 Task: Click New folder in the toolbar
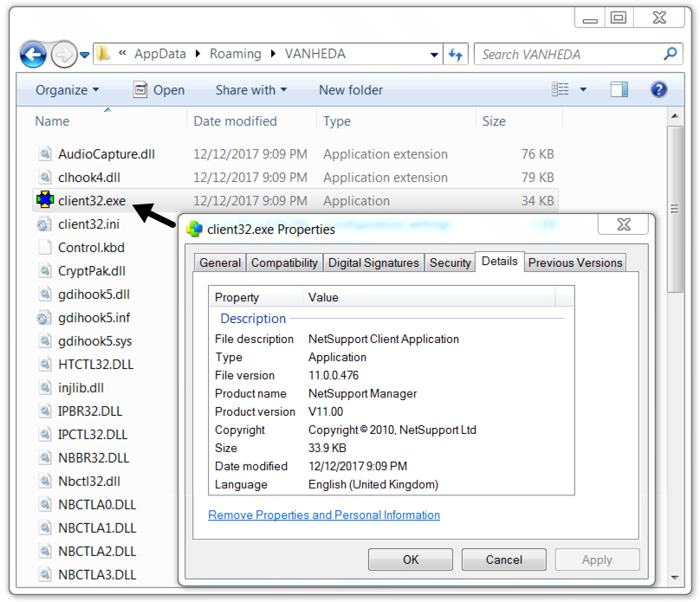click(351, 90)
